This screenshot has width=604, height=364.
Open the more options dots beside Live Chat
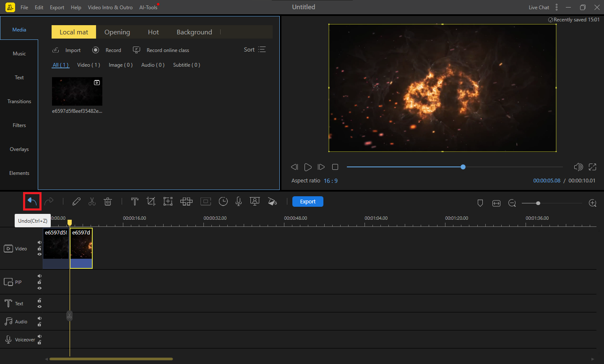tap(557, 7)
